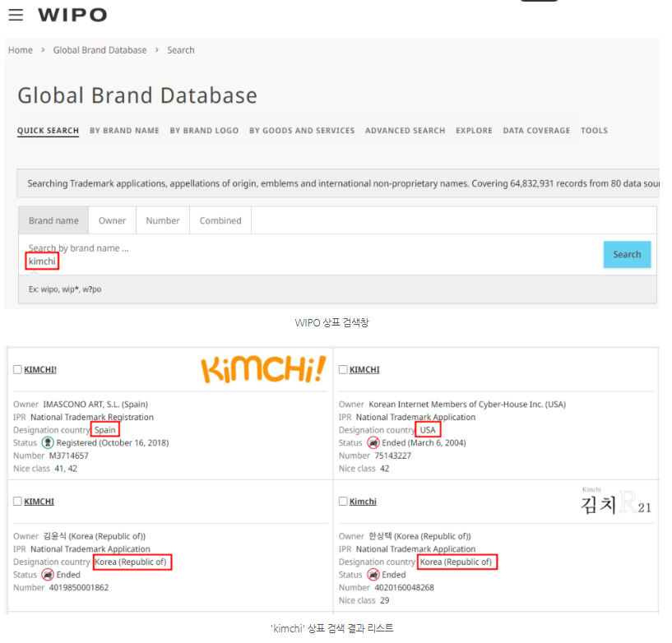View the orange KiMCHi! logo thumbnail
Viewport: 672px width, 643px height.
pyautogui.click(x=263, y=369)
